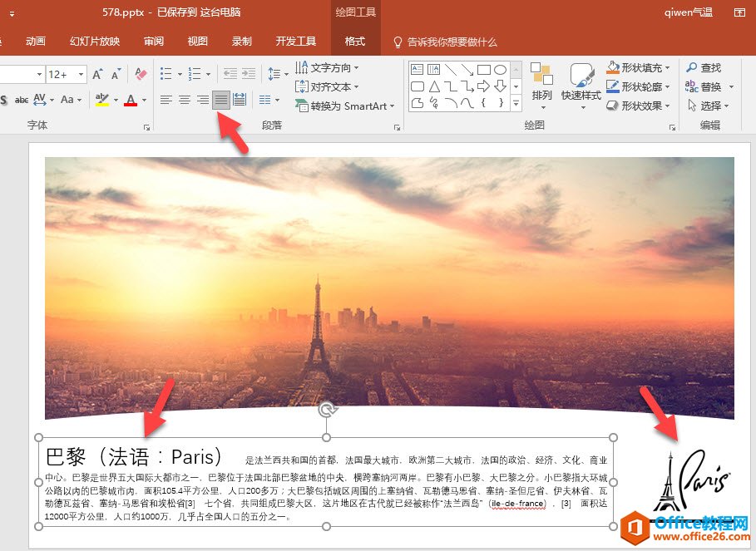The height and width of the screenshot is (551, 756).
Task: Select the oval shape in gallery
Action: pos(501,70)
